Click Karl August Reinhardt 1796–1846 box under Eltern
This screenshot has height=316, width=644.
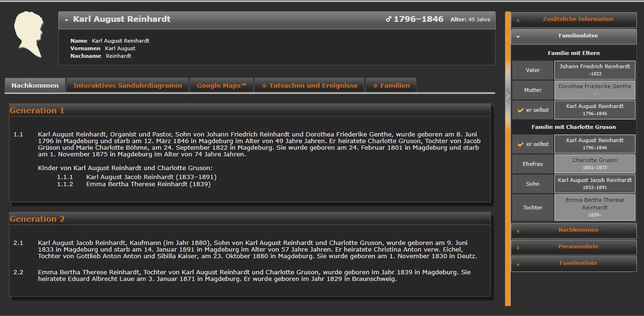tap(595, 110)
